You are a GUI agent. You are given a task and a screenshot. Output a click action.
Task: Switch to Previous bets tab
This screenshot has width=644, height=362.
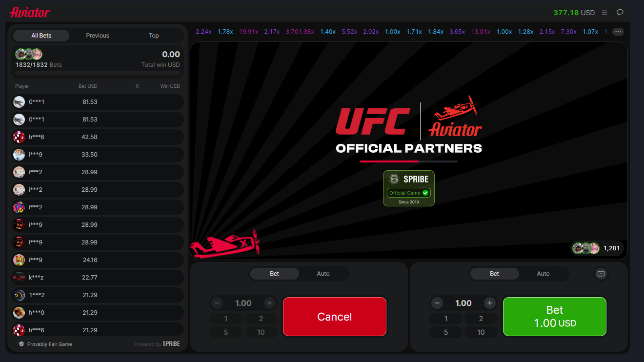click(98, 36)
